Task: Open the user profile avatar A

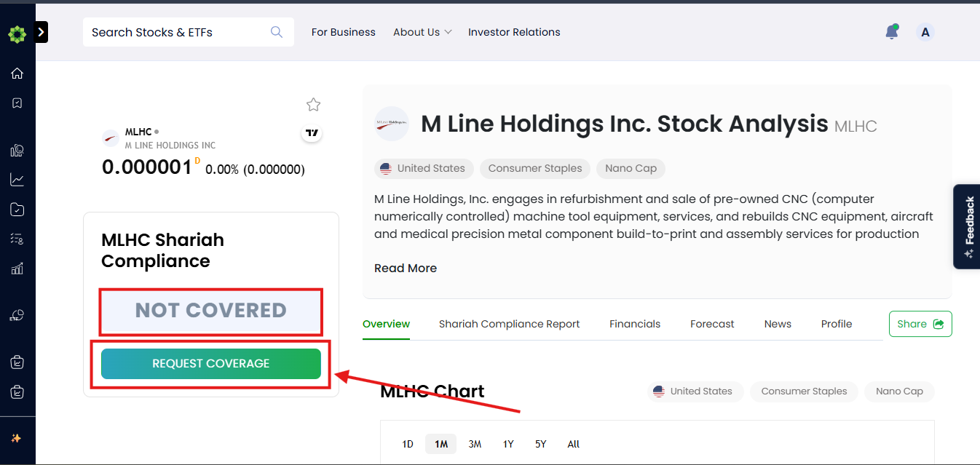Action: coord(925,32)
